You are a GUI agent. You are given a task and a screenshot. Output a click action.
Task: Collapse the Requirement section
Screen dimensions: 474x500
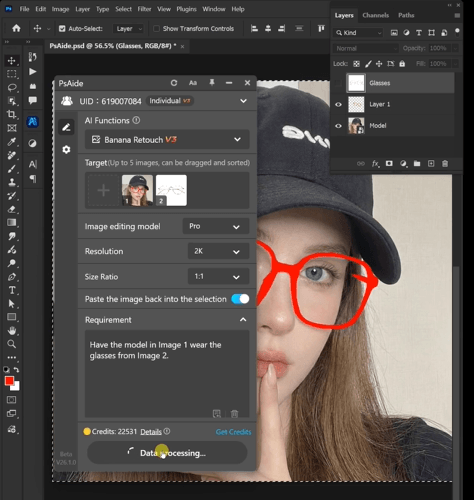243,320
